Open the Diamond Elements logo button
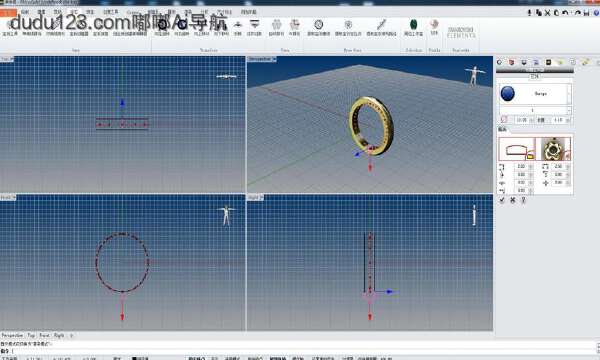 click(461, 32)
